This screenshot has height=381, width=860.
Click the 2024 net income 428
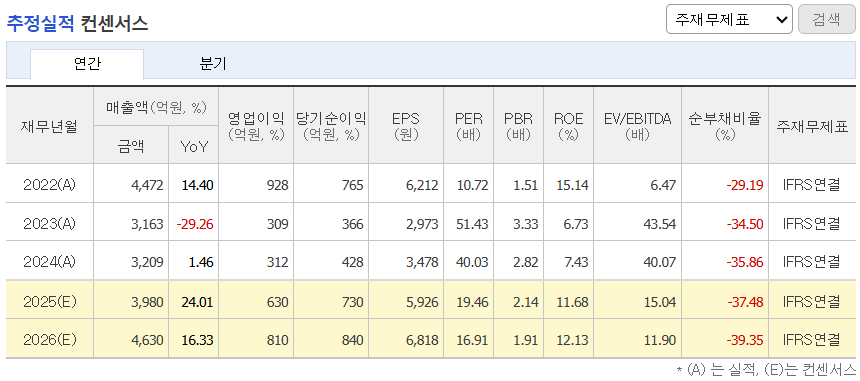pyautogui.click(x=353, y=263)
